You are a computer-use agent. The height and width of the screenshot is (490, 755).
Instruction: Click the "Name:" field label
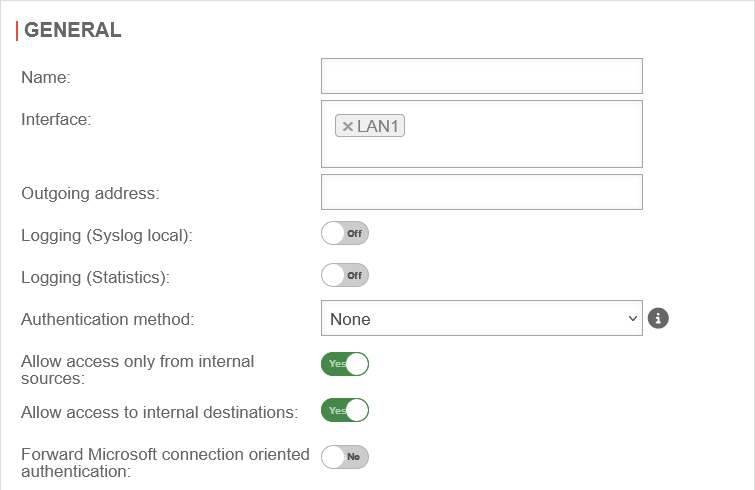click(x=46, y=77)
